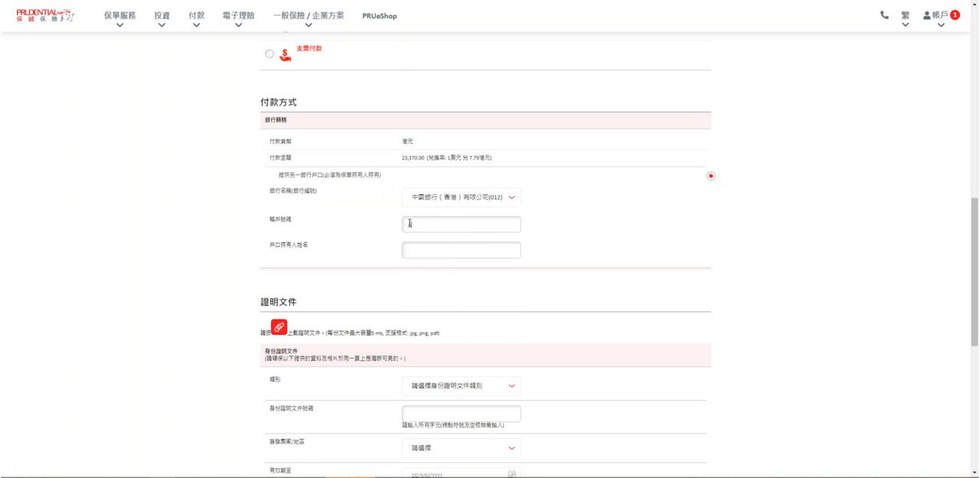Screen dimensions: 980x478
Task: Click the 戶口持有人姓名 input field
Action: (x=461, y=250)
